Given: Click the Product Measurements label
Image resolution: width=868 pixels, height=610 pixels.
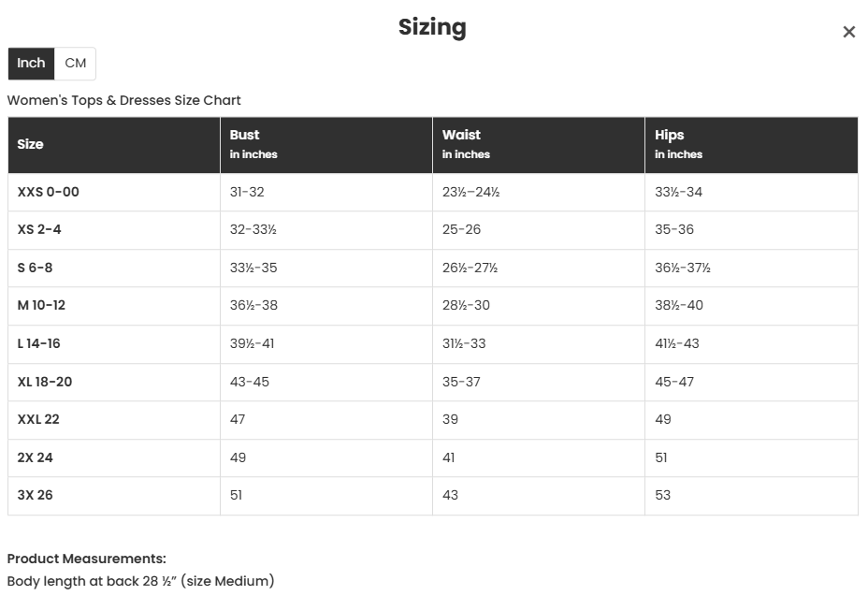Looking at the screenshot, I should (87, 559).
